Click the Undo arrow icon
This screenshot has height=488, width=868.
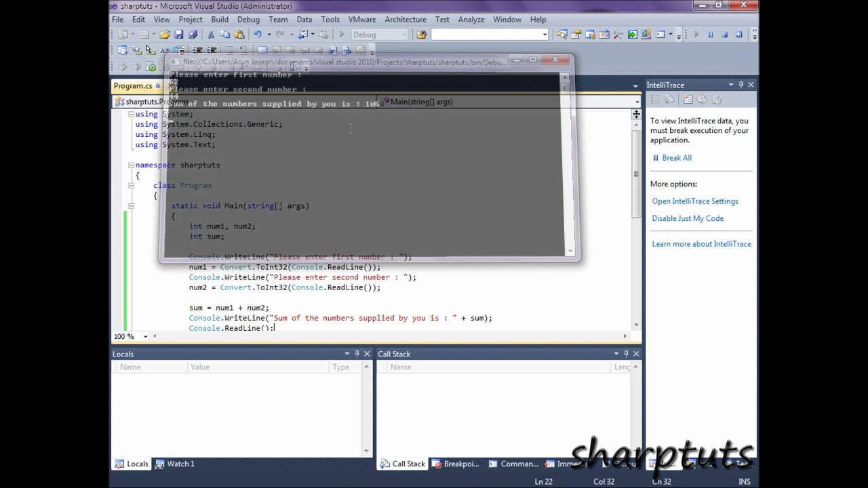(x=257, y=35)
